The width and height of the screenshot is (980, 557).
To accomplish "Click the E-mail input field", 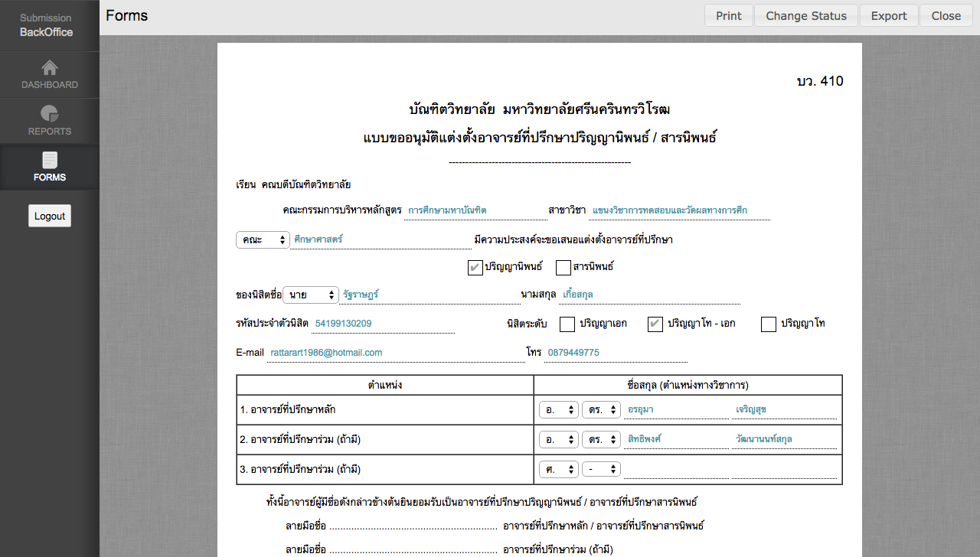I will pos(392,353).
